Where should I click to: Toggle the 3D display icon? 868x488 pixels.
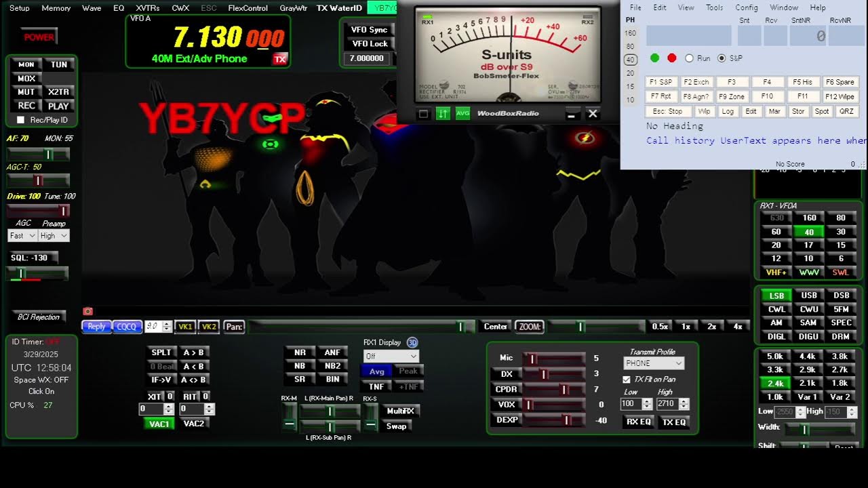coord(412,343)
